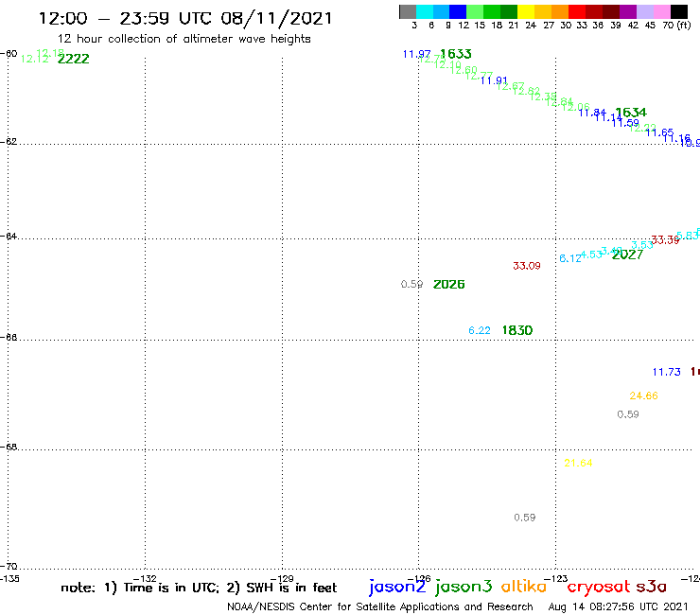Viewport: 700px width, 615px height.
Task: Click the pink legend color swatch
Action: pyautogui.click(x=661, y=11)
